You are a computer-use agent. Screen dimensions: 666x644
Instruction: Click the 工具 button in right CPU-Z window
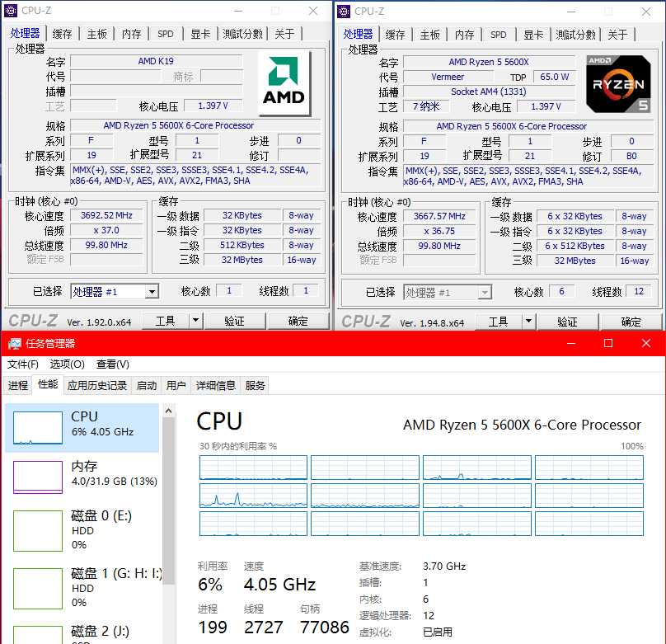pos(499,322)
